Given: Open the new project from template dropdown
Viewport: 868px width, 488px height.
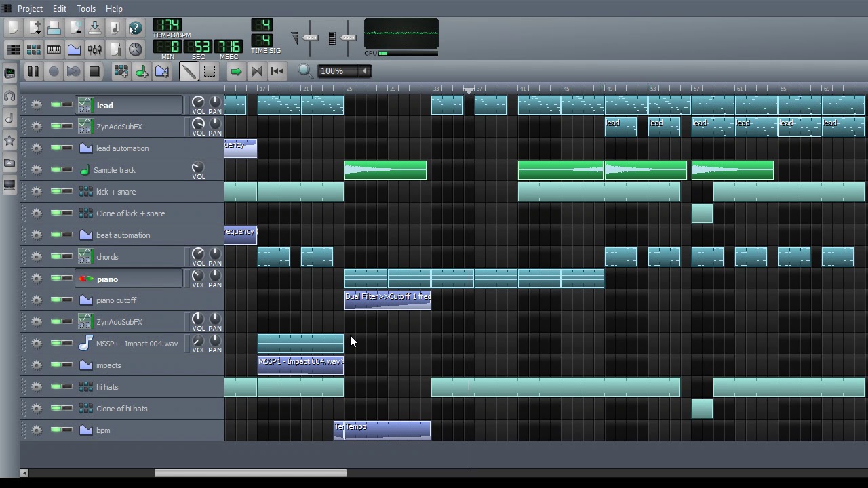Looking at the screenshot, I should tap(35, 28).
